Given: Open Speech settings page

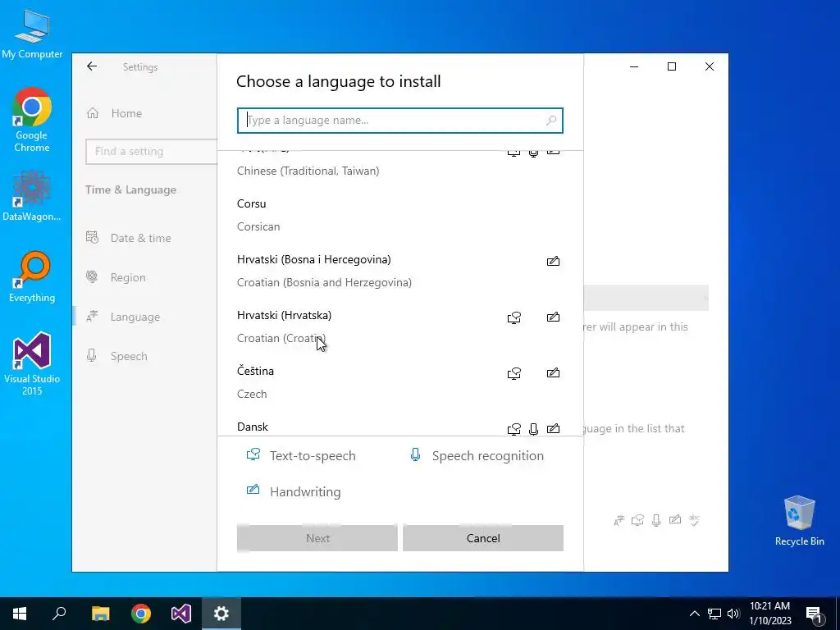Looking at the screenshot, I should 144,356.
